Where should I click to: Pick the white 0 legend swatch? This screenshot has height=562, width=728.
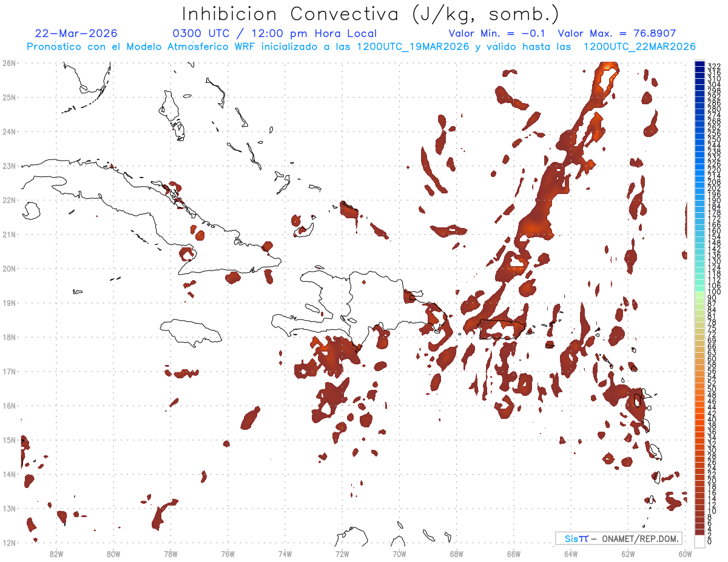tap(699, 540)
